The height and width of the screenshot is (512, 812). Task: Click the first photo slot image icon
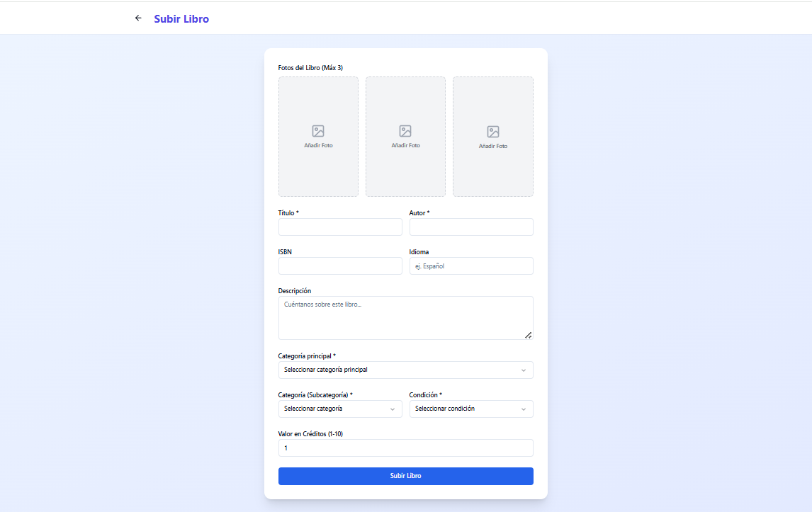(x=318, y=131)
